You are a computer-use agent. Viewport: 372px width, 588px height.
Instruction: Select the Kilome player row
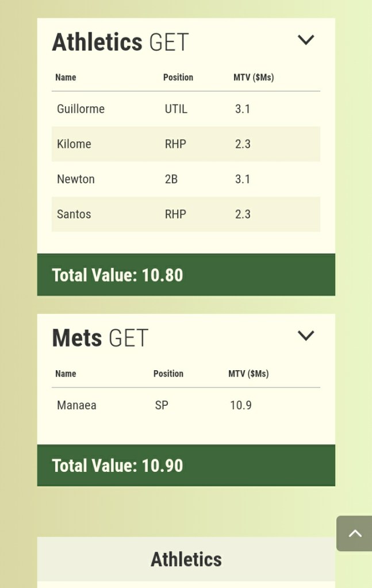click(186, 144)
